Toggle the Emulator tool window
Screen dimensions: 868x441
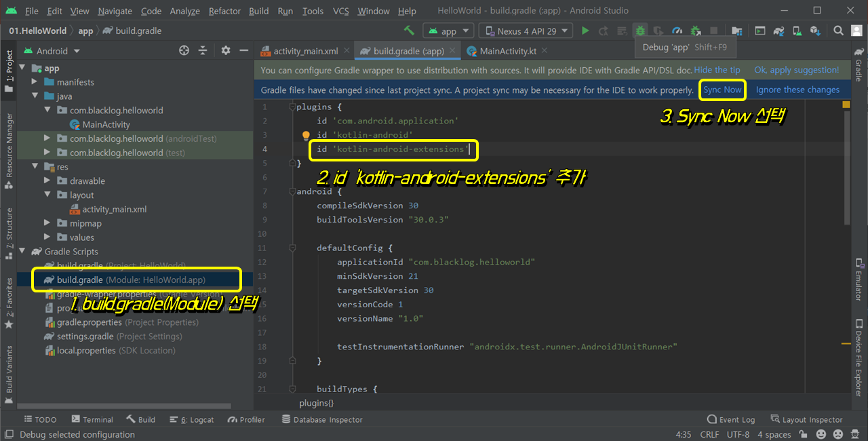click(x=859, y=280)
